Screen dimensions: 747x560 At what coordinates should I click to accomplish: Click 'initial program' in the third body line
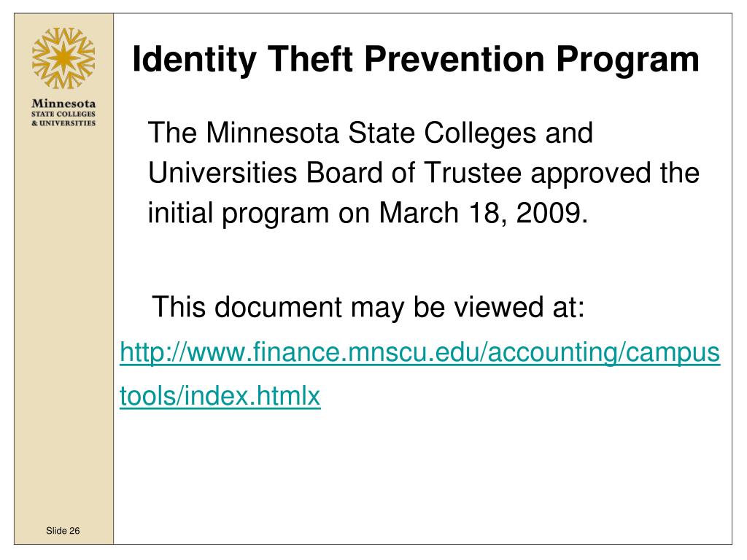[x=239, y=214]
